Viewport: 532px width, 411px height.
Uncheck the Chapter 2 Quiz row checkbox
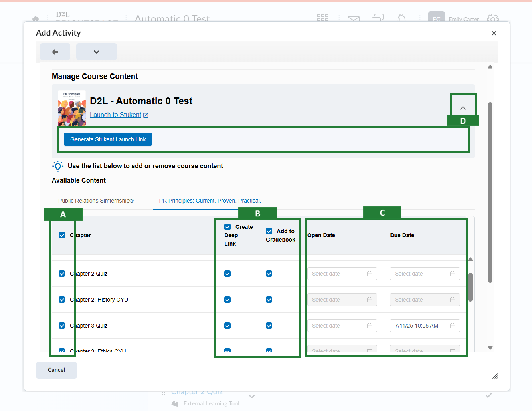point(62,274)
